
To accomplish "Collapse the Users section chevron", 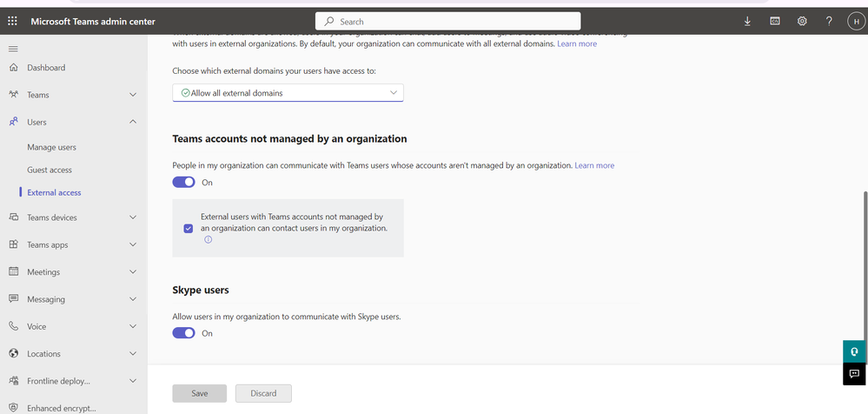I will [133, 122].
